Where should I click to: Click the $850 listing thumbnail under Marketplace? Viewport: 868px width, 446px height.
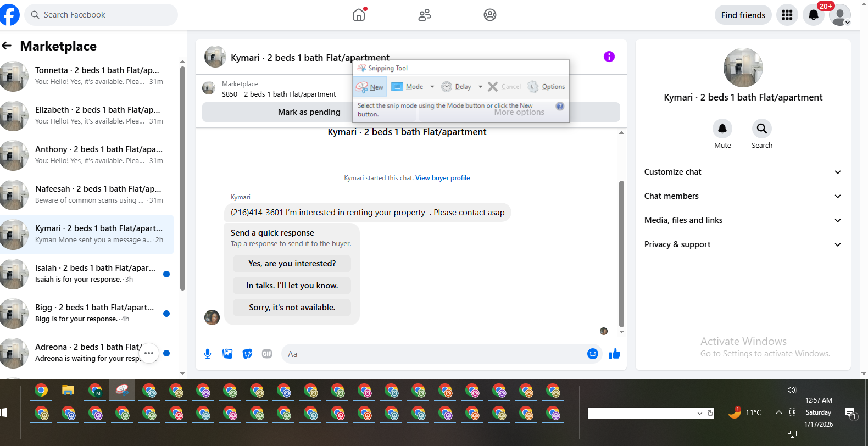pyautogui.click(x=209, y=88)
